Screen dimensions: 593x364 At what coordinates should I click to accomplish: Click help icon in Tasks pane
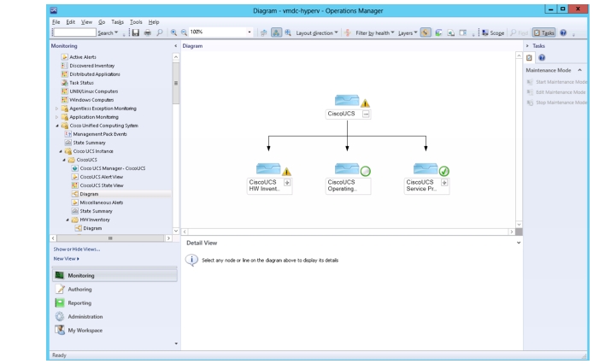click(x=542, y=58)
